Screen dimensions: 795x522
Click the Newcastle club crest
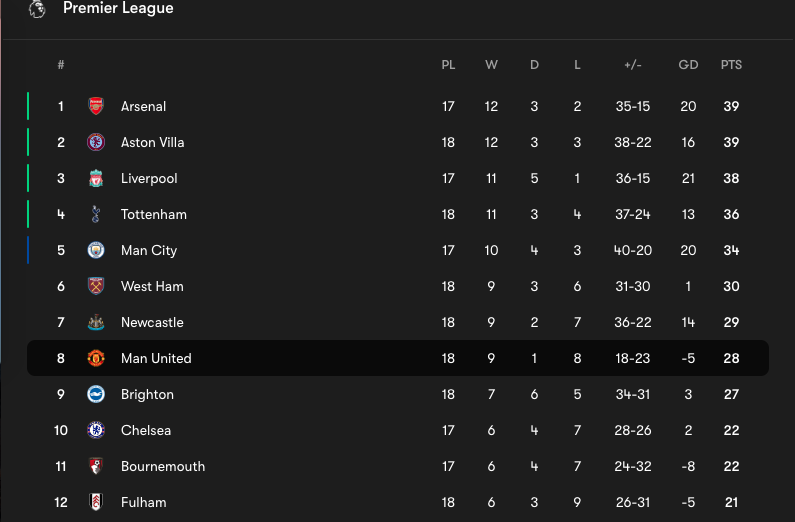pyautogui.click(x=96, y=322)
